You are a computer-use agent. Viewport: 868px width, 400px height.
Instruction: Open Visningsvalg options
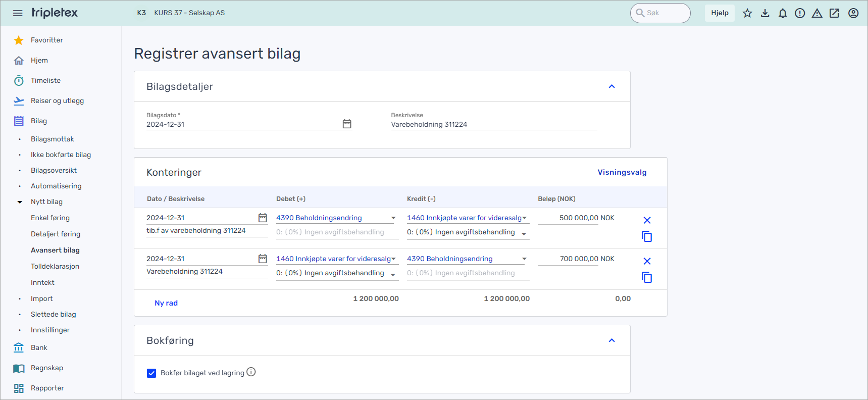point(622,172)
